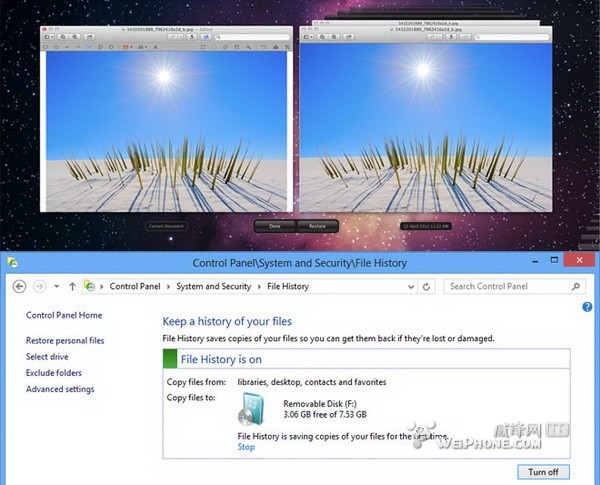Zoom out in the left Preview window
Viewport: 600px width, 485px height.
click(x=63, y=37)
